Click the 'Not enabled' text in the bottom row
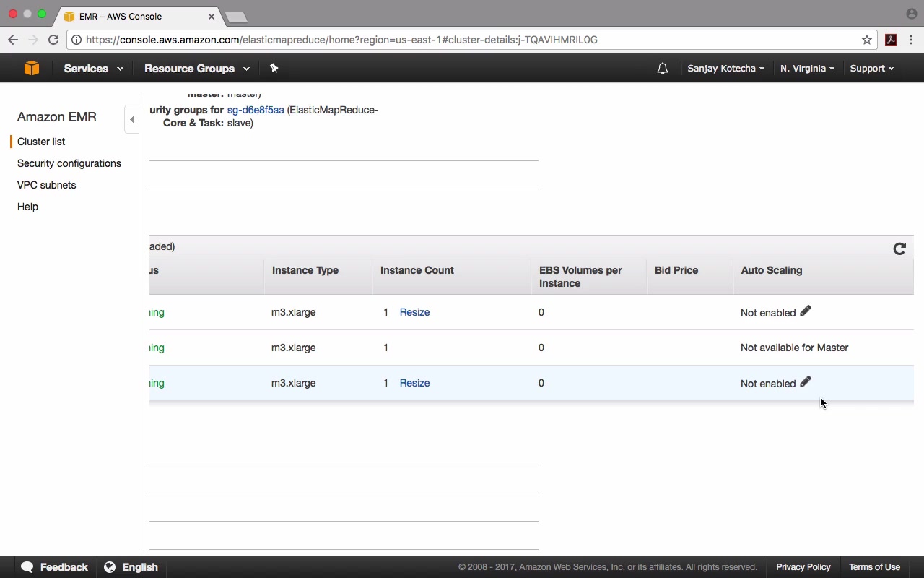Screen dimensions: 924x578 [768, 384]
